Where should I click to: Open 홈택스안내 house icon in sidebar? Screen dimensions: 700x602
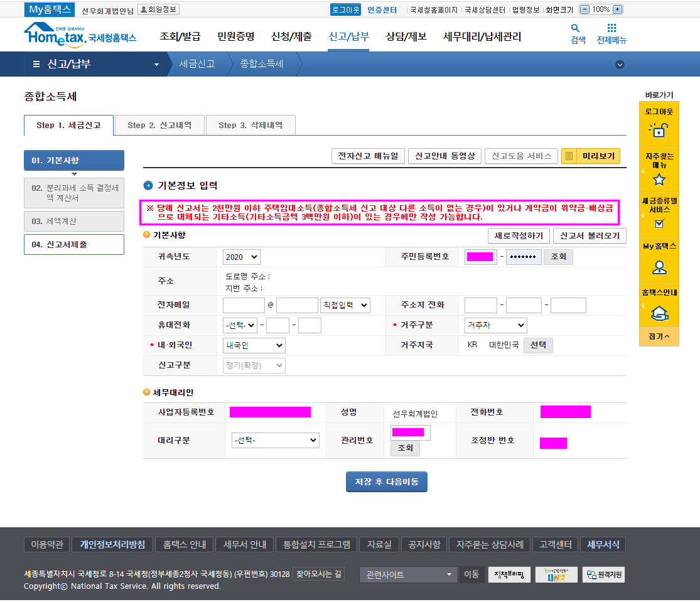659,313
